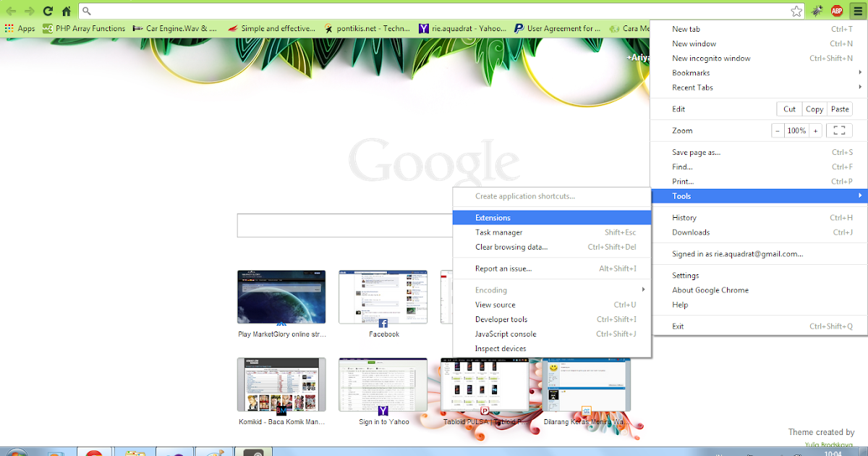Open the Sign in to Yahoo thumbnail
Viewport: 868px width, 456px height.
click(383, 384)
